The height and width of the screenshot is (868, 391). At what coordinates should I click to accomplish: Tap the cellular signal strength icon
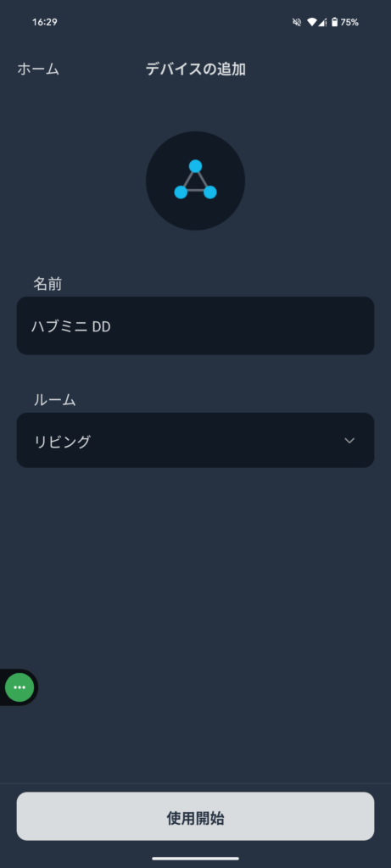point(322,22)
